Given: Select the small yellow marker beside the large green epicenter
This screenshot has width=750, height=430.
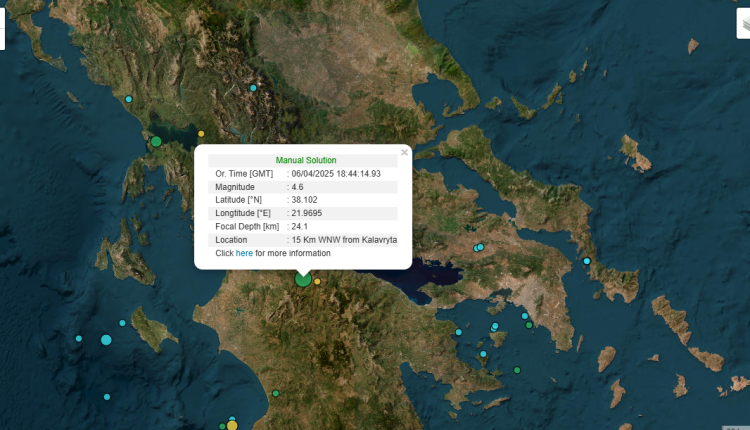Looking at the screenshot, I should tap(317, 282).
